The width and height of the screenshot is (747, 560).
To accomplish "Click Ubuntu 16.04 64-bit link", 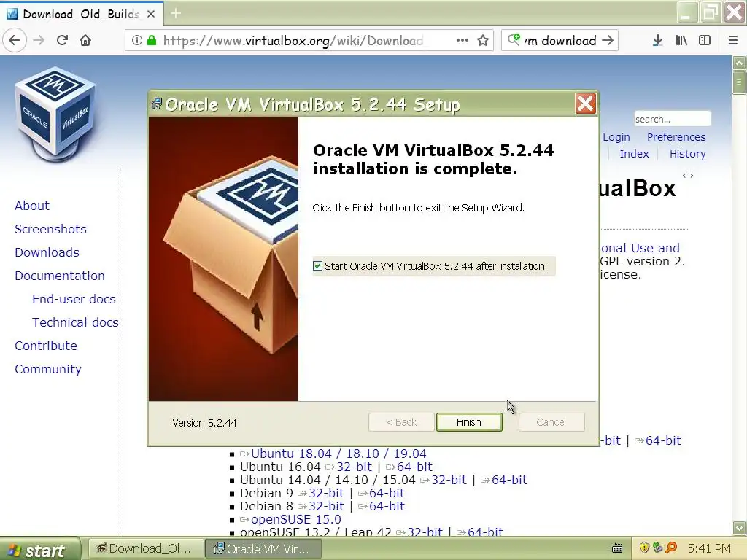I will click(414, 467).
